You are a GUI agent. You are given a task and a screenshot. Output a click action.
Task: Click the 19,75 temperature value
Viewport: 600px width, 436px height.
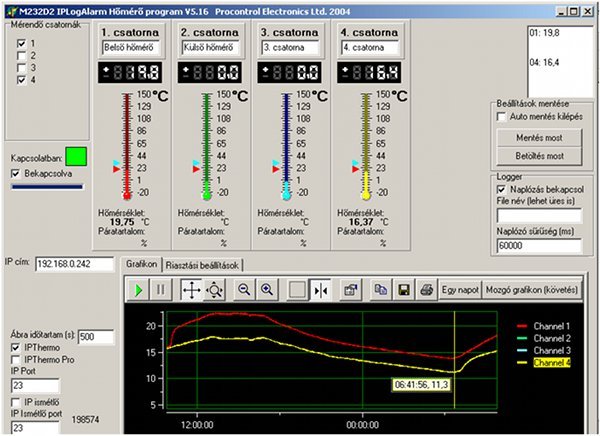point(122,222)
